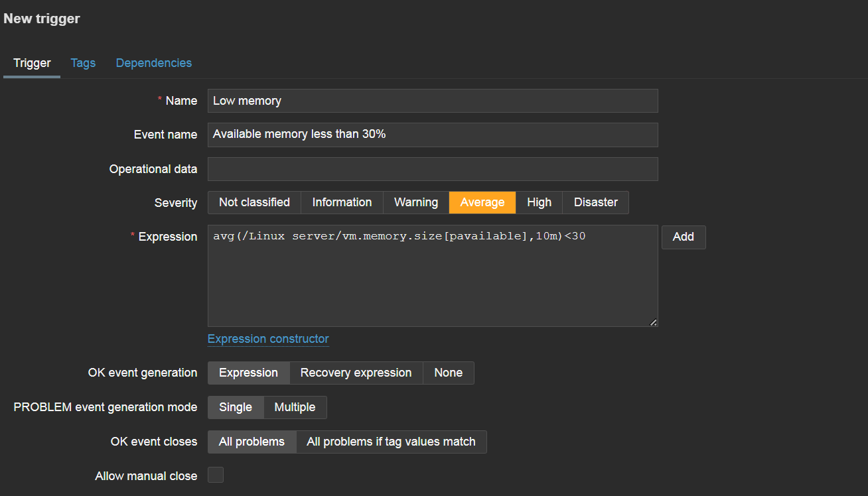Image resolution: width=868 pixels, height=496 pixels.
Task: Click inside the Expression text area
Action: 433,276
